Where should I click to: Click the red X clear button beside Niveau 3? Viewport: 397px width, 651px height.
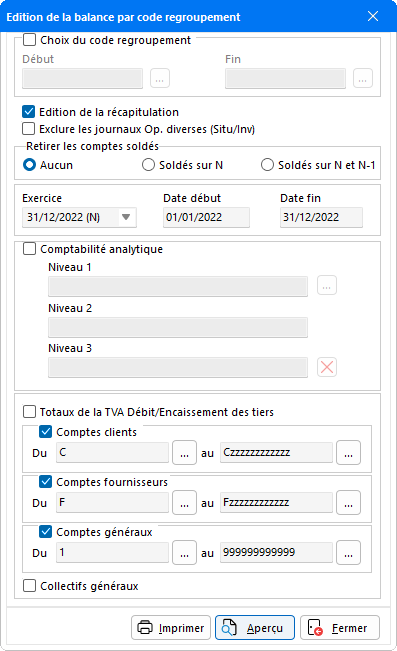click(x=327, y=367)
